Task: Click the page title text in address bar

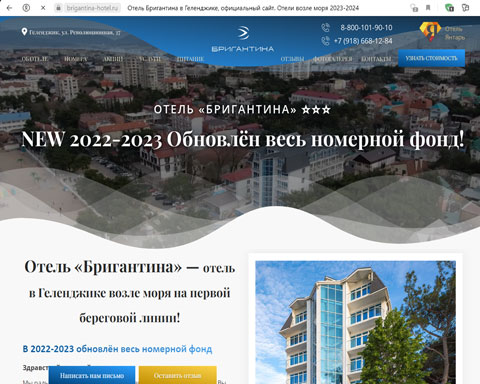Action: tap(243, 8)
